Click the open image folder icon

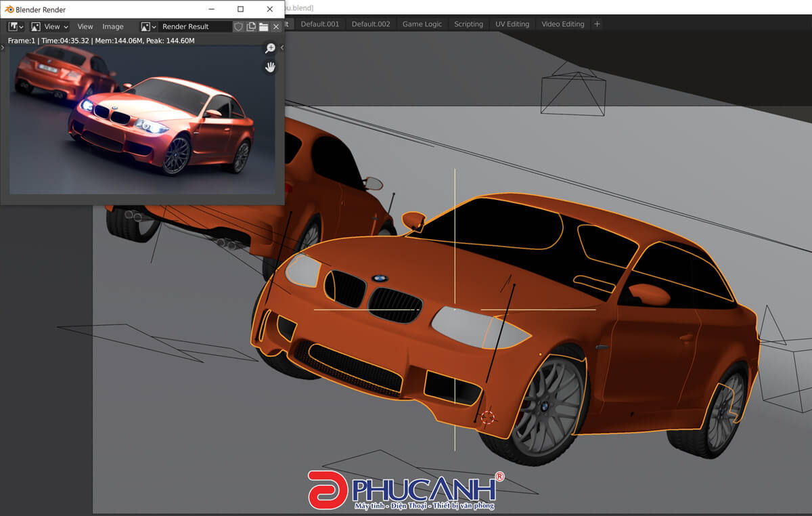click(263, 26)
